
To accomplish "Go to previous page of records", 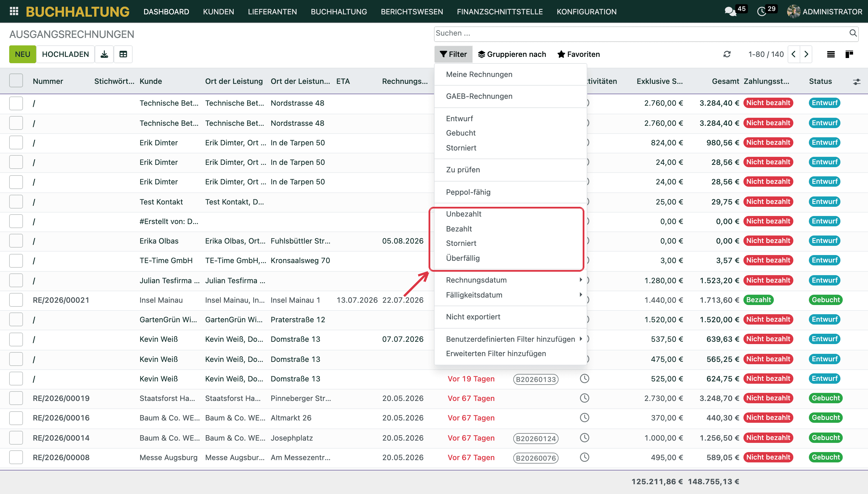I will click(794, 54).
